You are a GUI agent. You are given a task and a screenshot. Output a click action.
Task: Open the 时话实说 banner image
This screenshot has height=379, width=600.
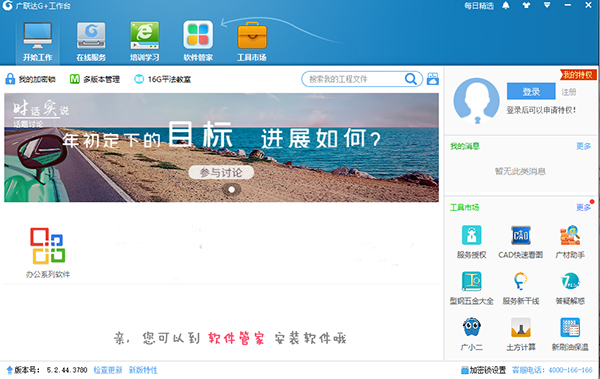(x=221, y=147)
